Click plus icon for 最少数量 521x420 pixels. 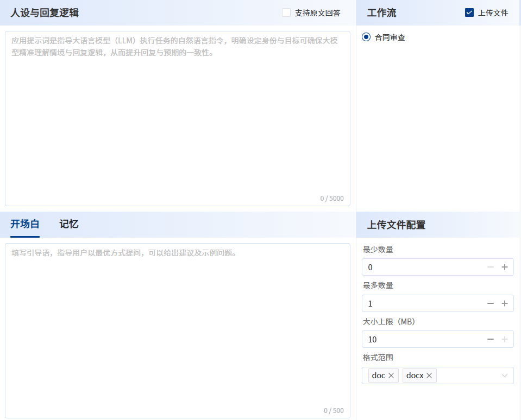click(x=504, y=267)
